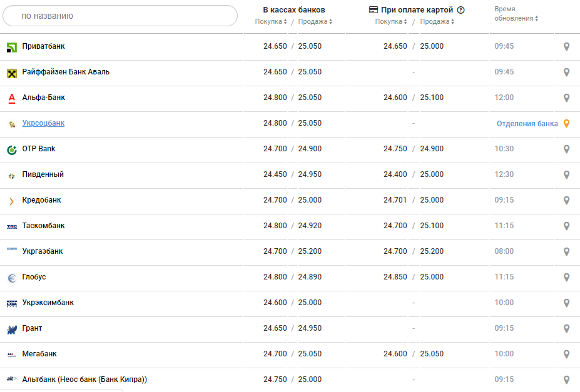Viewport: 580px width, 392px height.
Task: Open the location pin for Альфа-Банк
Action: point(566,98)
